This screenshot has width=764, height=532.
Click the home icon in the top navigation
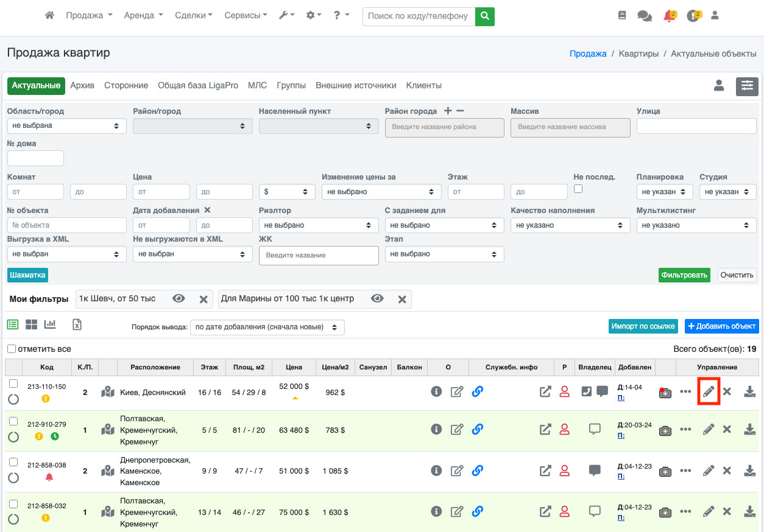pyautogui.click(x=50, y=16)
